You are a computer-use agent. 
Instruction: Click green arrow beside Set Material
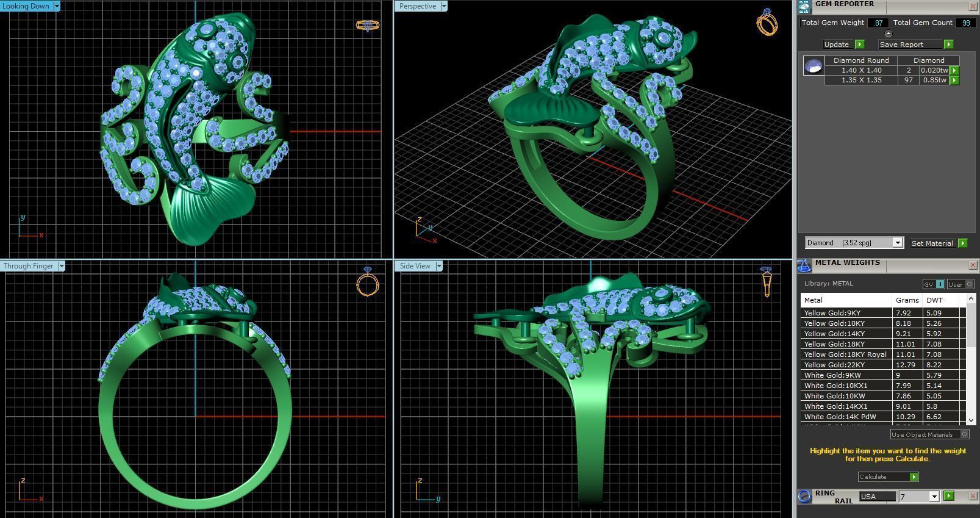coord(962,243)
